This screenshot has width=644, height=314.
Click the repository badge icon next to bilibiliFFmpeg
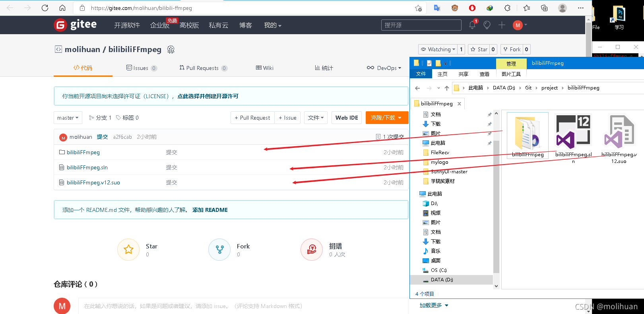[171, 49]
